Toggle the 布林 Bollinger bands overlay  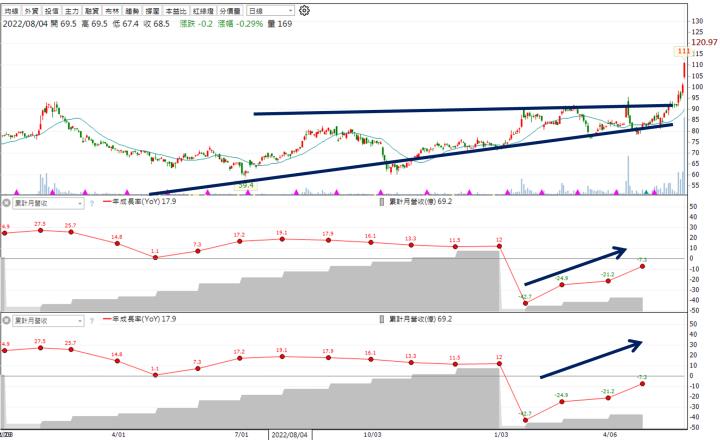pos(112,11)
